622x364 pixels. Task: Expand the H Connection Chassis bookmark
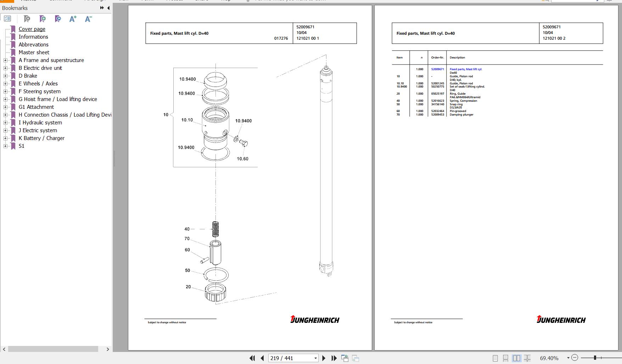coord(5,115)
